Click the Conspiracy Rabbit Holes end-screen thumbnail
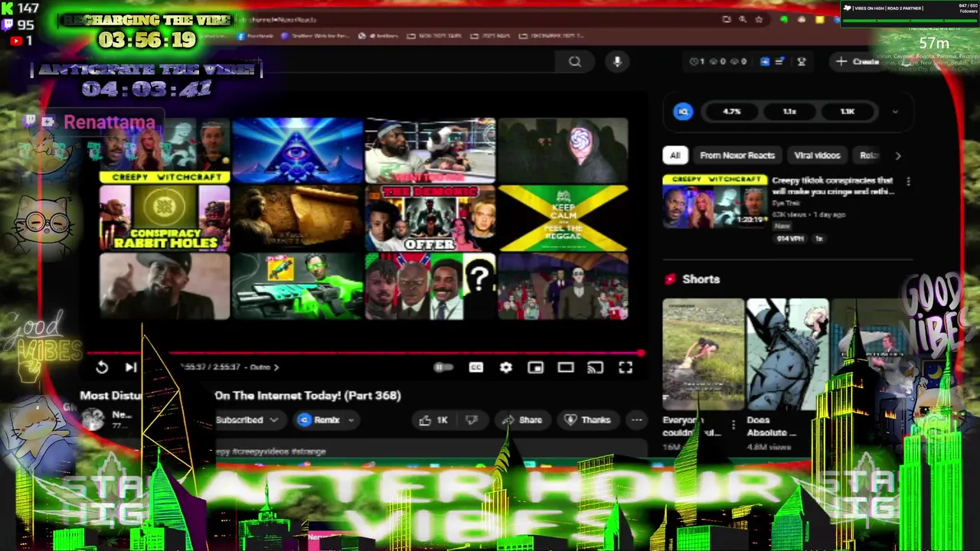 pyautogui.click(x=165, y=218)
